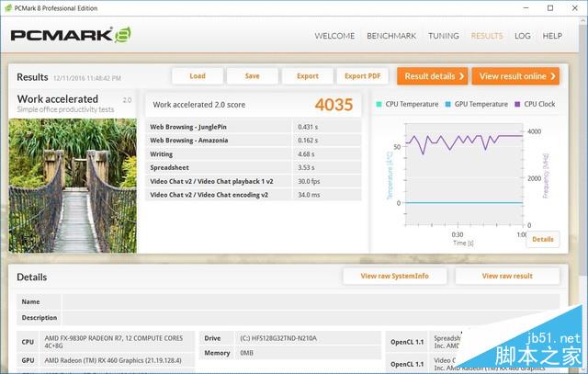This screenshot has height=374, width=588.
Task: Close the PCMark 8 window
Action: pyautogui.click(x=575, y=8)
